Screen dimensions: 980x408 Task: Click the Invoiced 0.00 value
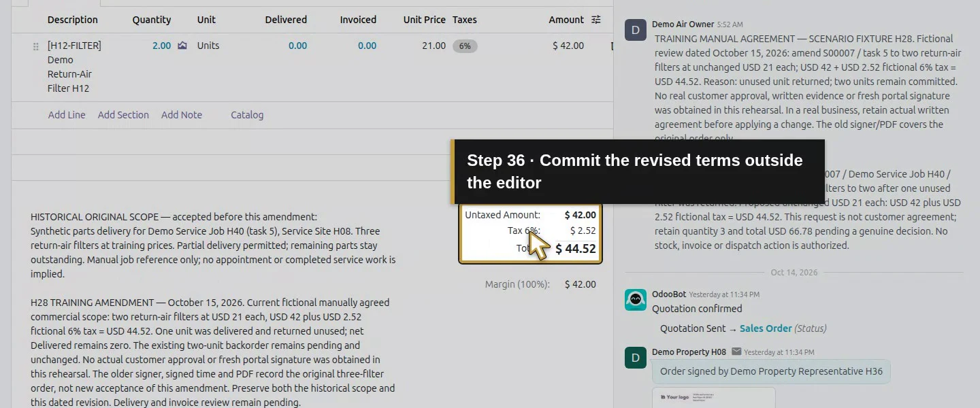click(367, 46)
